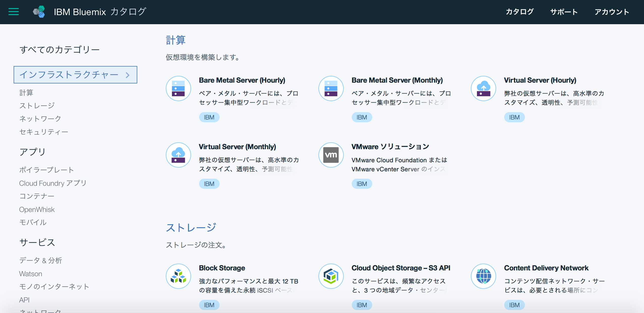Go to モノのインターネット in the sidebar
644x313 pixels.
[54, 287]
